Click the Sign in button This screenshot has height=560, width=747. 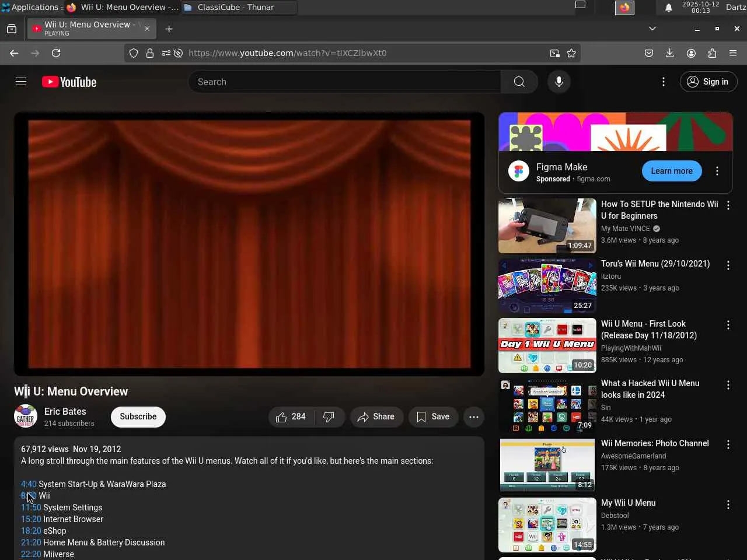708,82
